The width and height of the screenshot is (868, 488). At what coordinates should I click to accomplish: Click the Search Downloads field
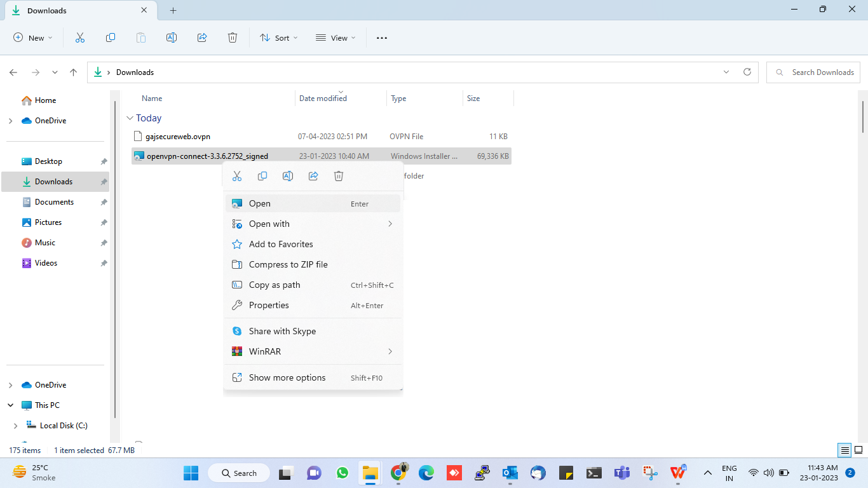(814, 72)
